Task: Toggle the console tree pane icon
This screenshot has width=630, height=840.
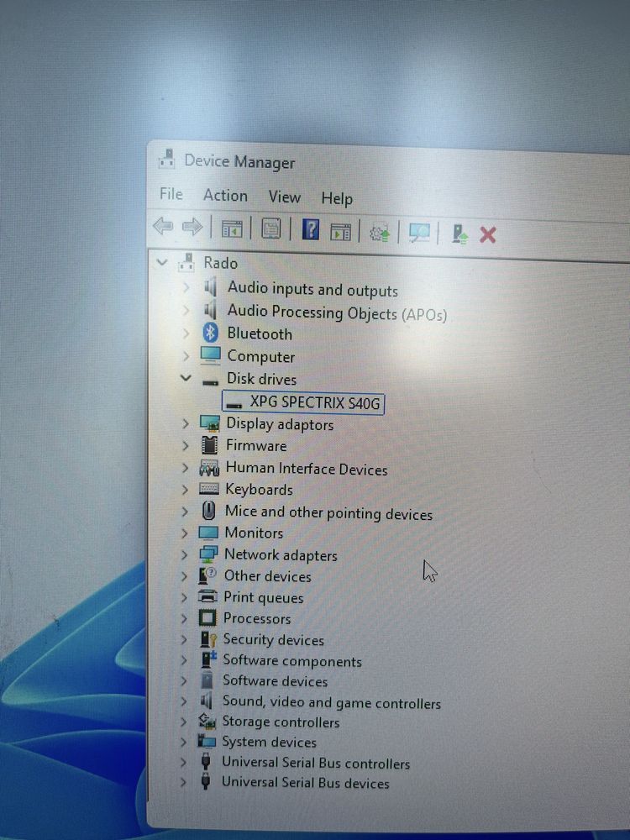Action: click(232, 228)
